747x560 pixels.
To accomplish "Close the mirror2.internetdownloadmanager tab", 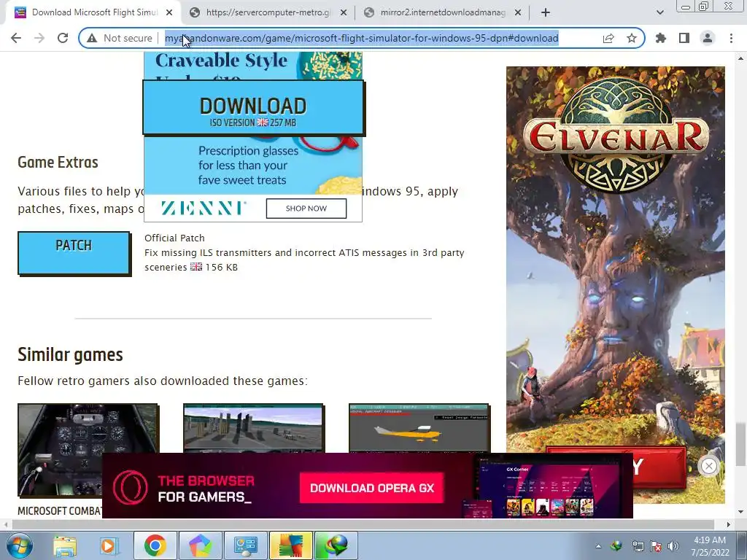I will [518, 13].
